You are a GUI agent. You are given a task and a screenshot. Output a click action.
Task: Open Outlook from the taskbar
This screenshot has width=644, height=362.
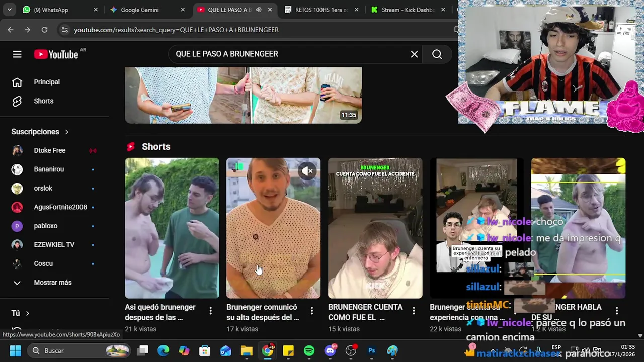pos(226,351)
